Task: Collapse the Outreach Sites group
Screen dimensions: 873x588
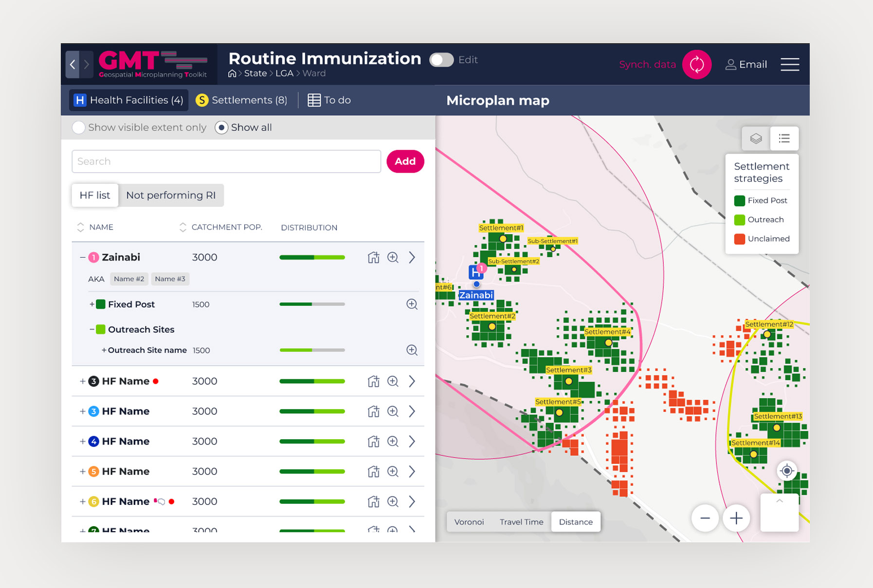Action: [x=92, y=329]
